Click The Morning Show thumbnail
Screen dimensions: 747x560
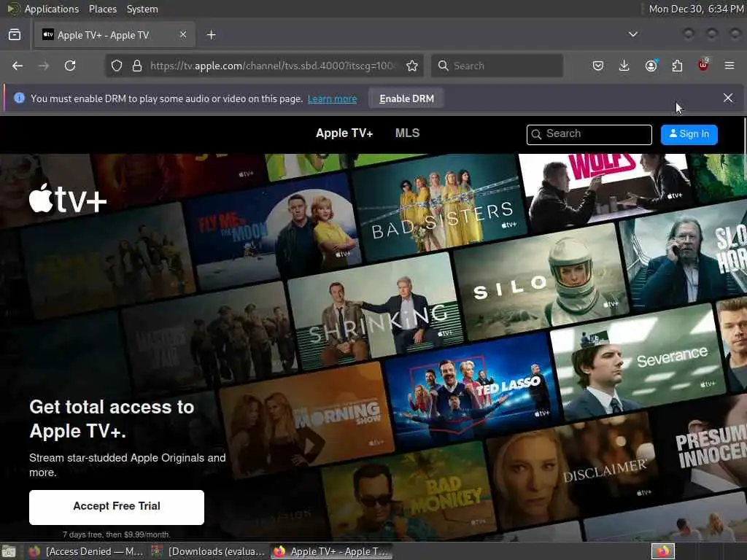307,419
